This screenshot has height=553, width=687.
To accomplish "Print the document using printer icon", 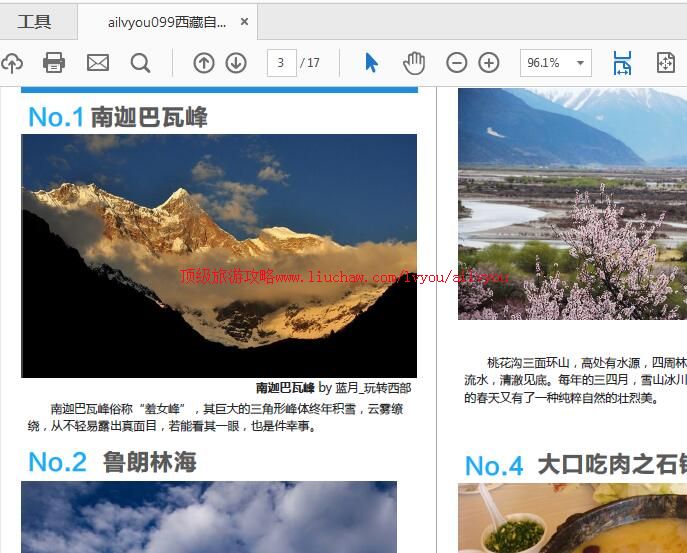I will [54, 63].
